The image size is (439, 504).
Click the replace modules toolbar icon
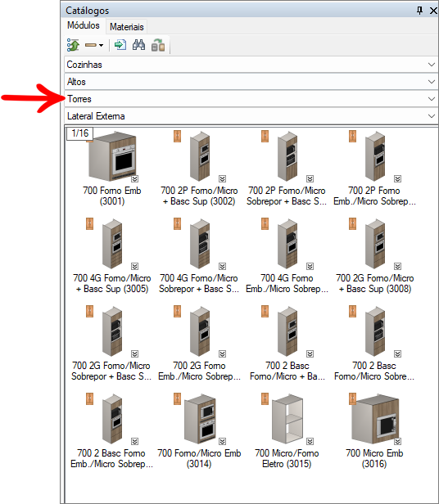[158, 45]
